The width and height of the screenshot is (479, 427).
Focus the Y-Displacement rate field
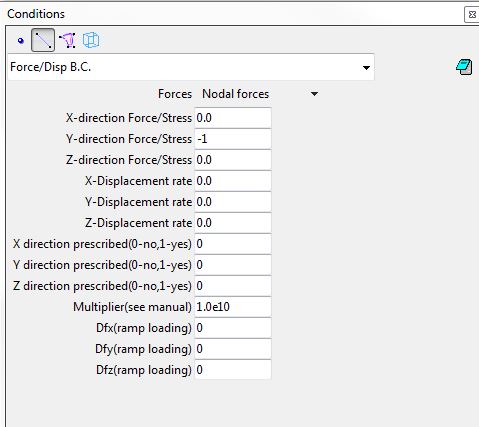point(233,202)
